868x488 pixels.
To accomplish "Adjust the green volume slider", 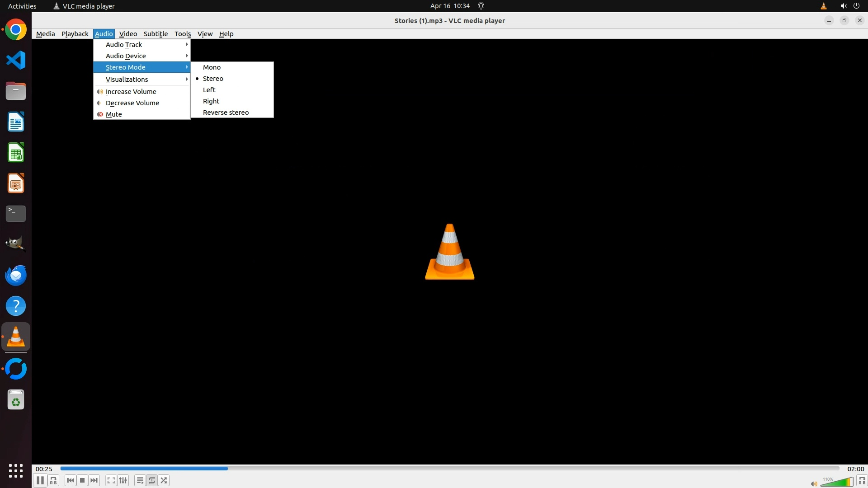I will pos(836,482).
